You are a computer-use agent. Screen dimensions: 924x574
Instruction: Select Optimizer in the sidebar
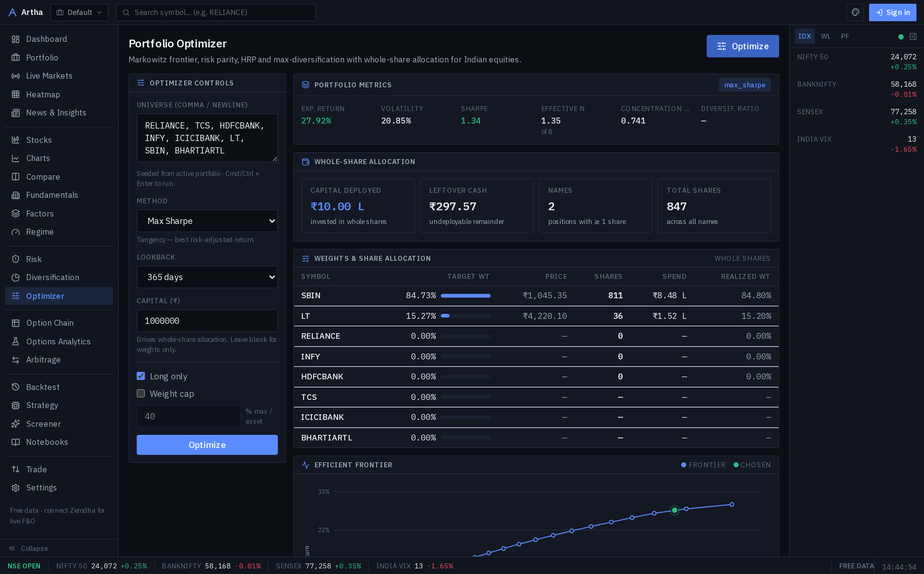(59, 296)
